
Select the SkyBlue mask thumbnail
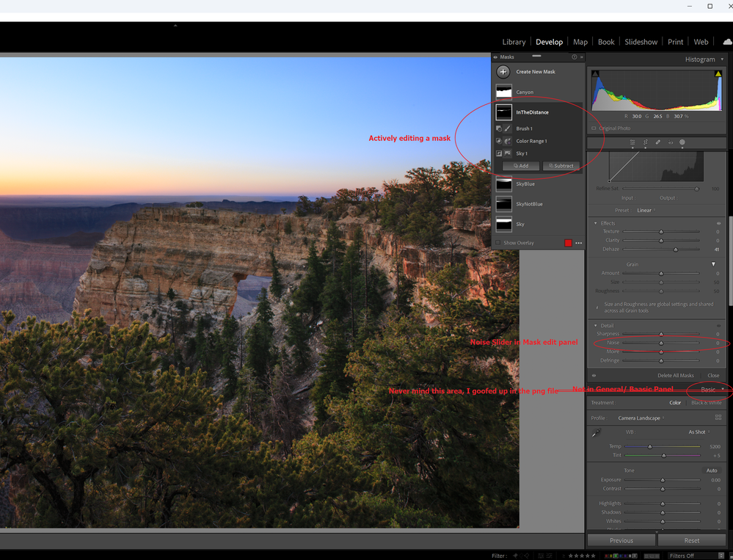click(504, 183)
